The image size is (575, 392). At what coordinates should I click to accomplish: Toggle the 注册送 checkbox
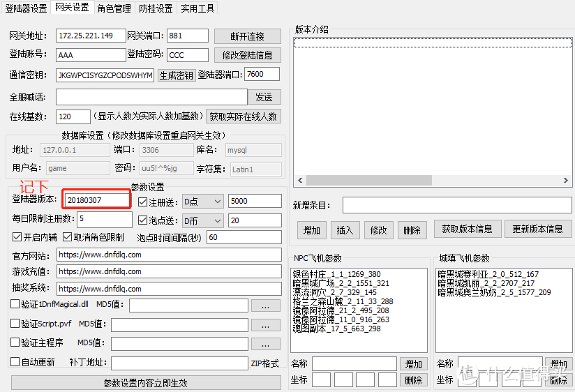click(142, 202)
